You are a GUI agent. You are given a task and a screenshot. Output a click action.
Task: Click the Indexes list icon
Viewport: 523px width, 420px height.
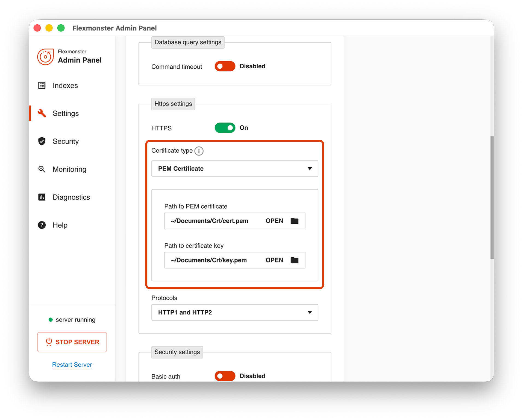point(42,85)
